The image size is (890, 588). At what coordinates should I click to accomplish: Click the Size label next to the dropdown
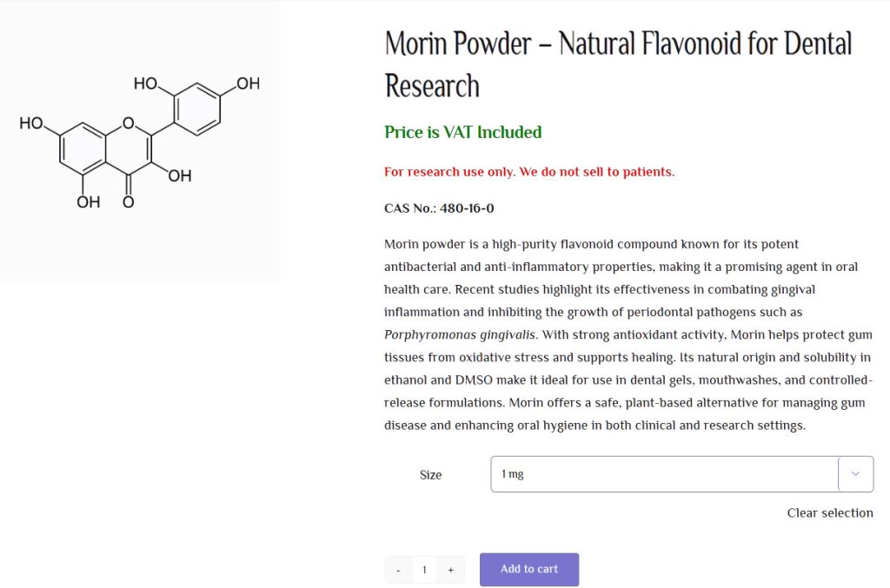point(430,474)
